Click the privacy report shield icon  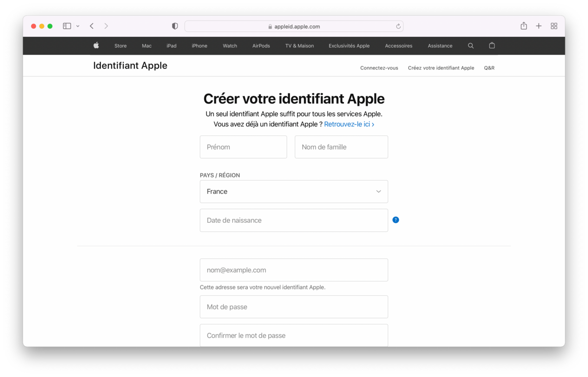pyautogui.click(x=175, y=26)
